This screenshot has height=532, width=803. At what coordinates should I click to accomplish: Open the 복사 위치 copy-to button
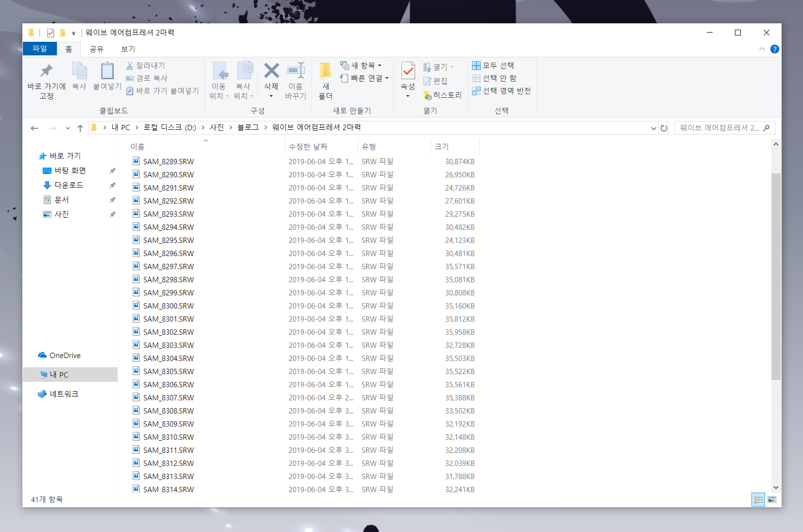244,81
